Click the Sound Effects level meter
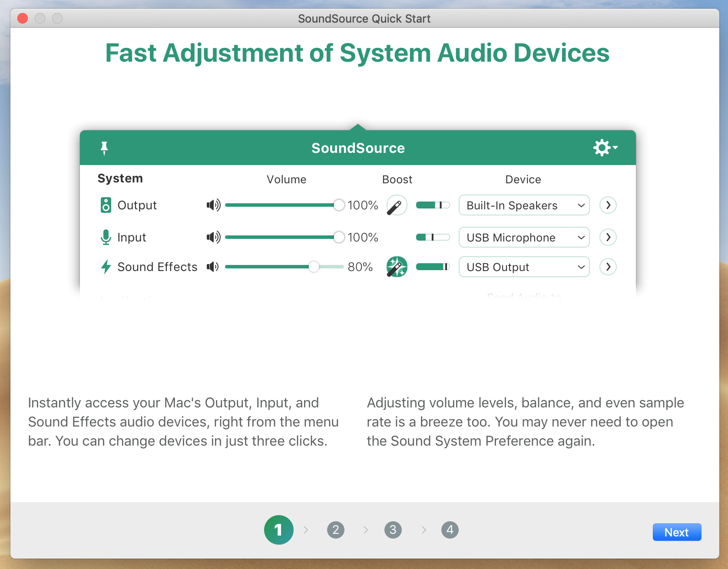 (x=433, y=267)
